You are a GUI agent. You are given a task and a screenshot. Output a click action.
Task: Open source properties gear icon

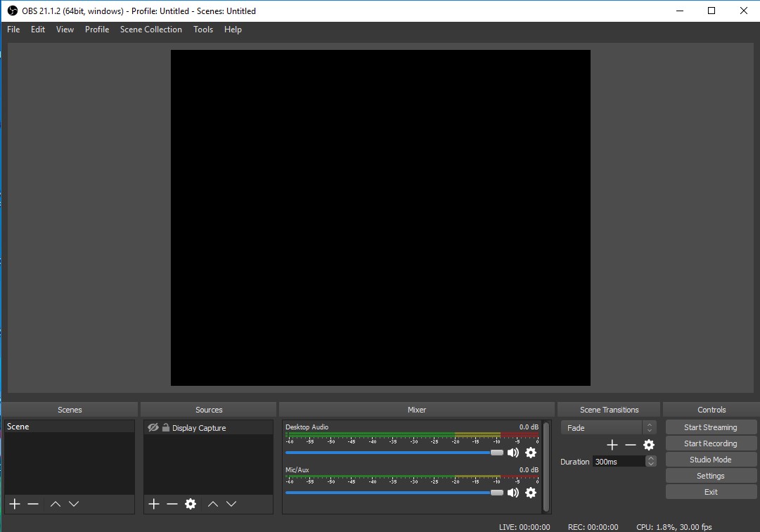coord(191,504)
